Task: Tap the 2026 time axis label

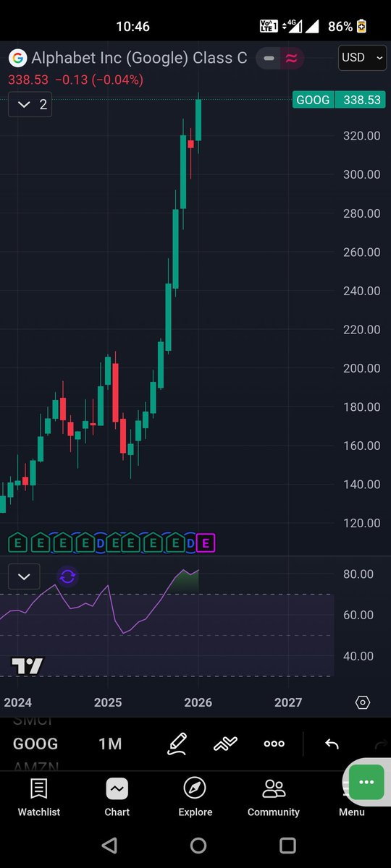Action: 198,702
